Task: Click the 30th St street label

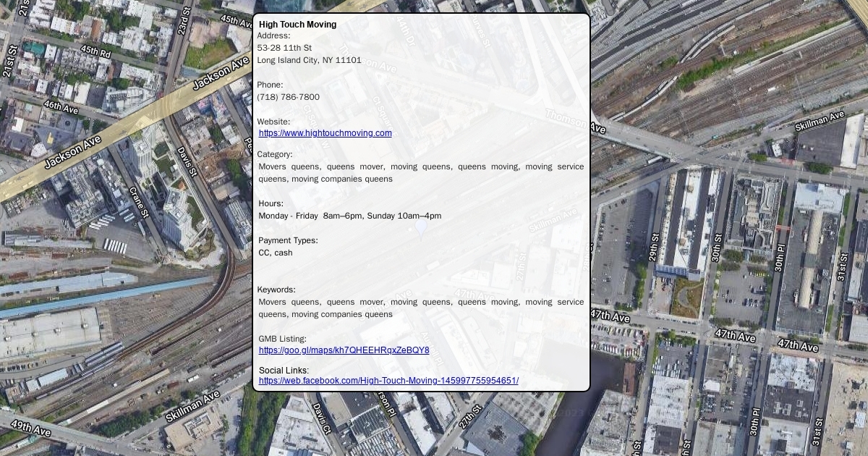Action: click(x=716, y=248)
